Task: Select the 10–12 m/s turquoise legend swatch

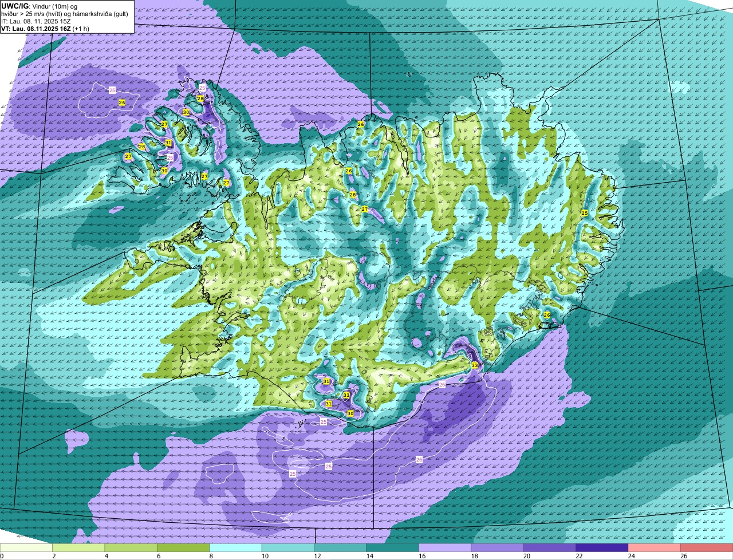Action: [x=288, y=548]
